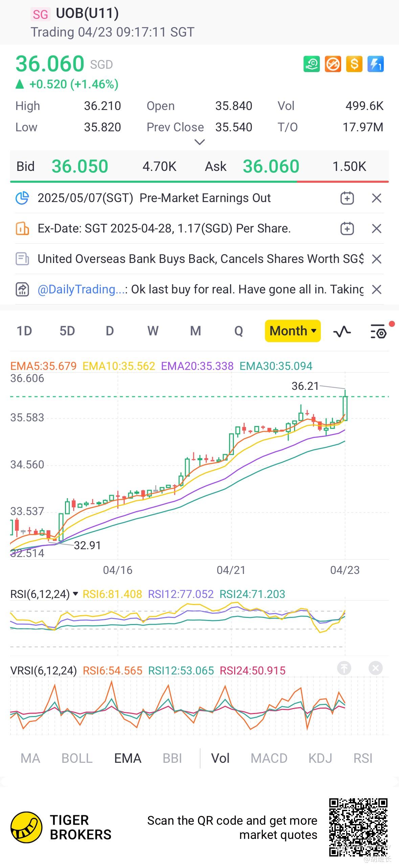This screenshot has width=399, height=868.
Task: Tap the blue lightning bolt icon
Action: pos(376,64)
